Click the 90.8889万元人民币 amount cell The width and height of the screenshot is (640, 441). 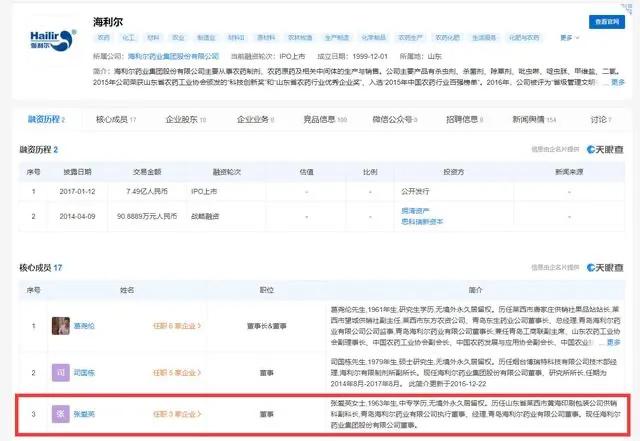(147, 216)
